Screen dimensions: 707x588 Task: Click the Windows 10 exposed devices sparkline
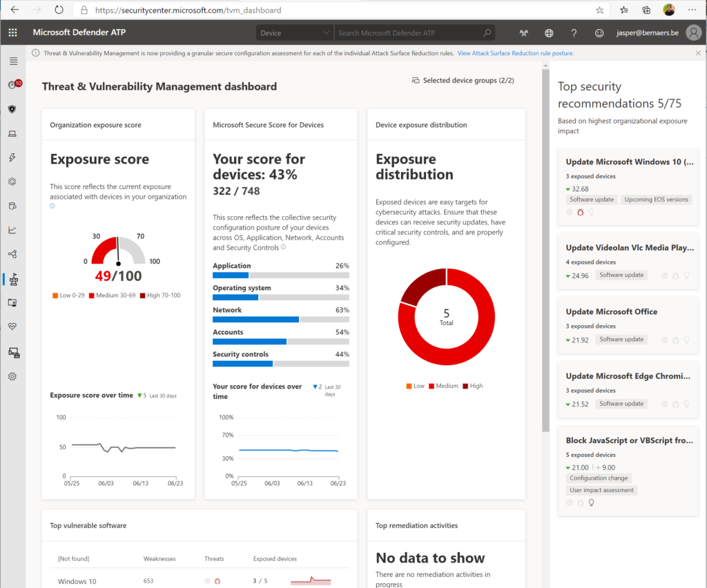[x=311, y=581]
